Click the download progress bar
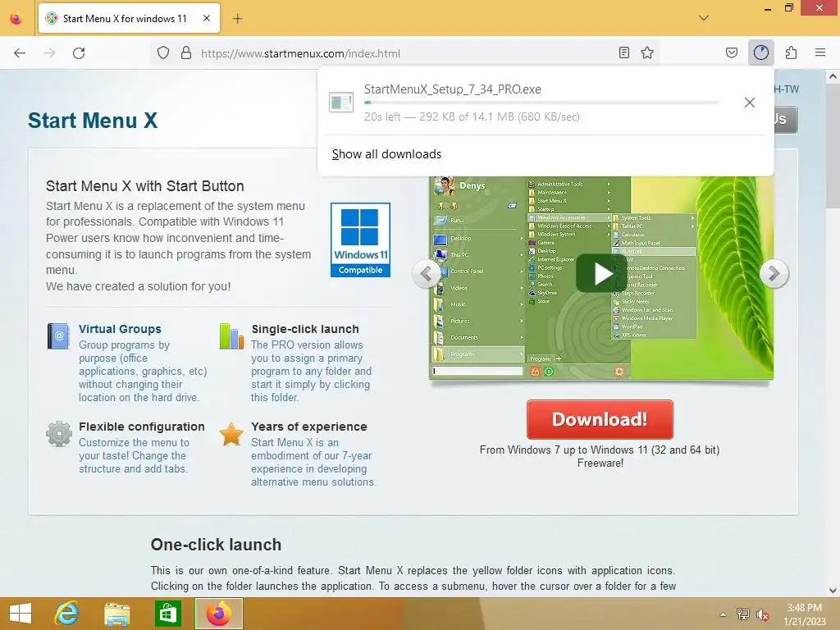This screenshot has width=840, height=630. (x=541, y=103)
